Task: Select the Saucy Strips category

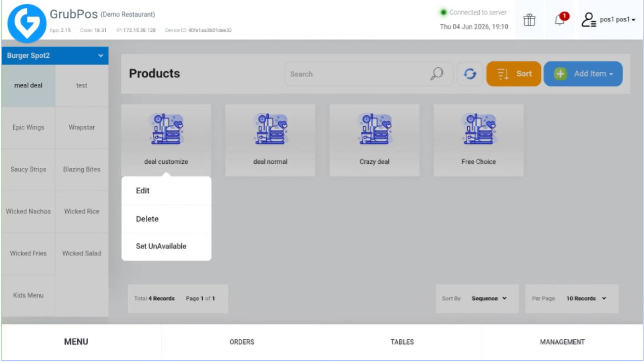Action: [28, 170]
